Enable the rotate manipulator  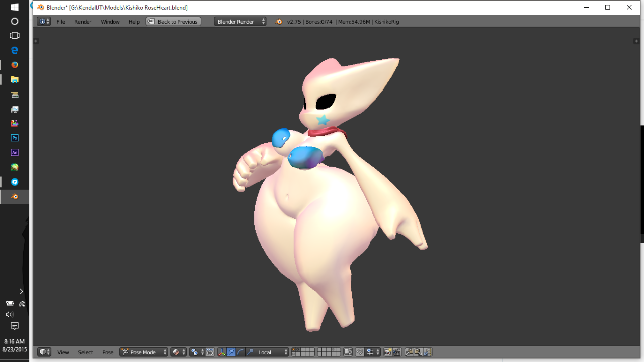click(x=240, y=352)
